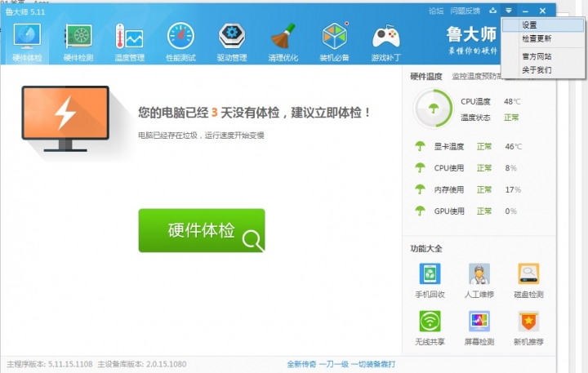Click the CPU温度 48℃ value
Image resolution: width=588 pixels, height=373 pixels.
click(512, 101)
